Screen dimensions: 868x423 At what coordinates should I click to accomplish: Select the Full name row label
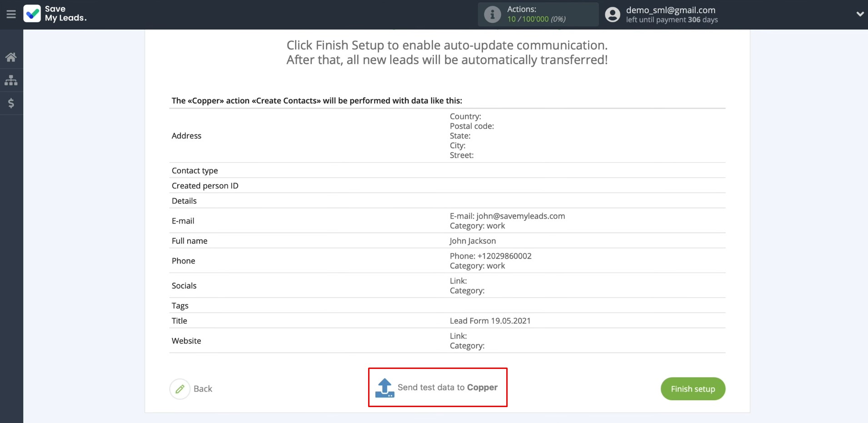[x=190, y=241]
